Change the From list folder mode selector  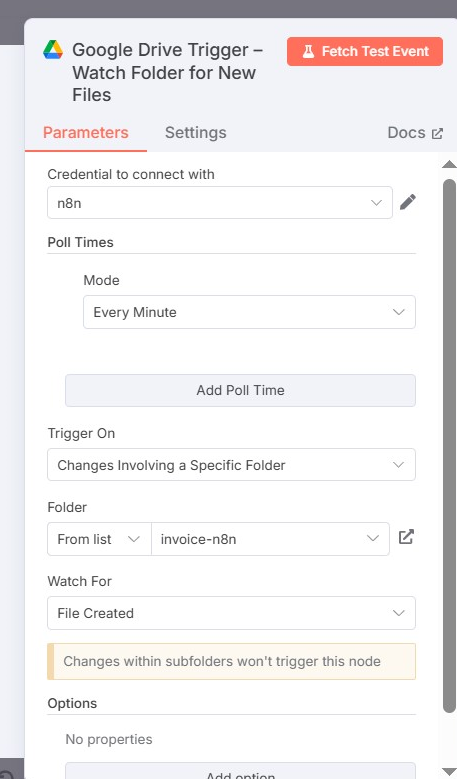point(99,539)
